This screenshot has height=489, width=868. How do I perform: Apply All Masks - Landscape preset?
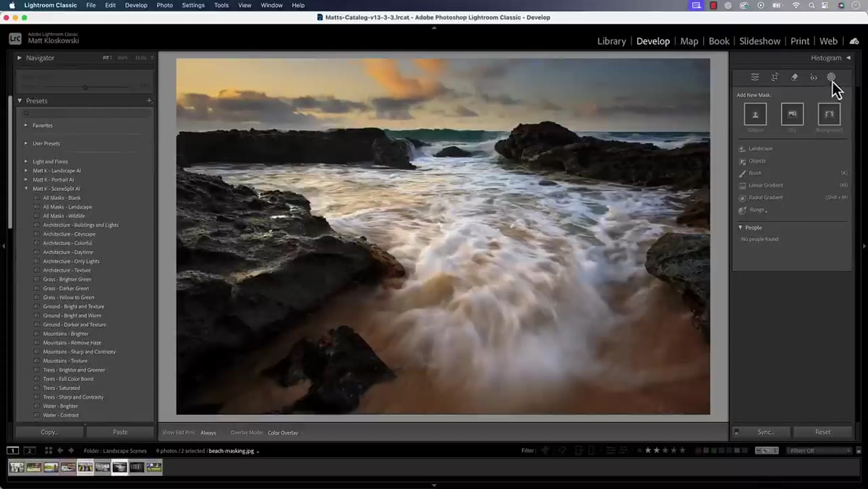click(67, 207)
